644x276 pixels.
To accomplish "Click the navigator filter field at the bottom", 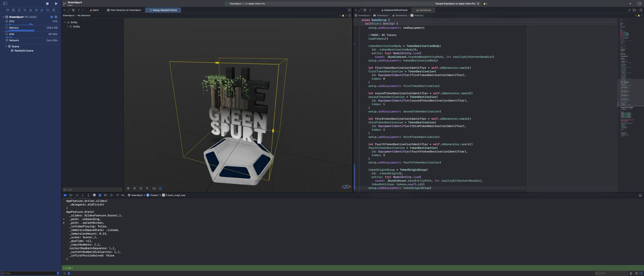I will pos(31,273).
